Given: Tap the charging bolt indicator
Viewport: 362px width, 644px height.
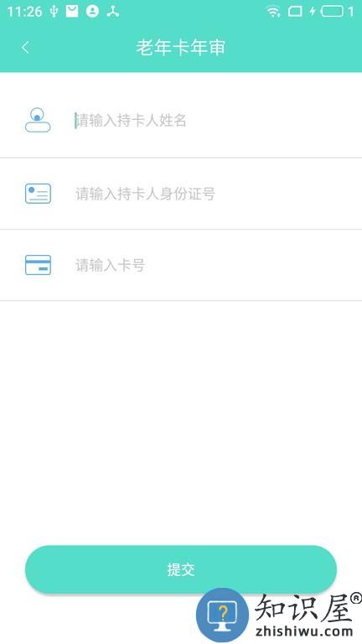Looking at the screenshot, I should click(313, 11).
